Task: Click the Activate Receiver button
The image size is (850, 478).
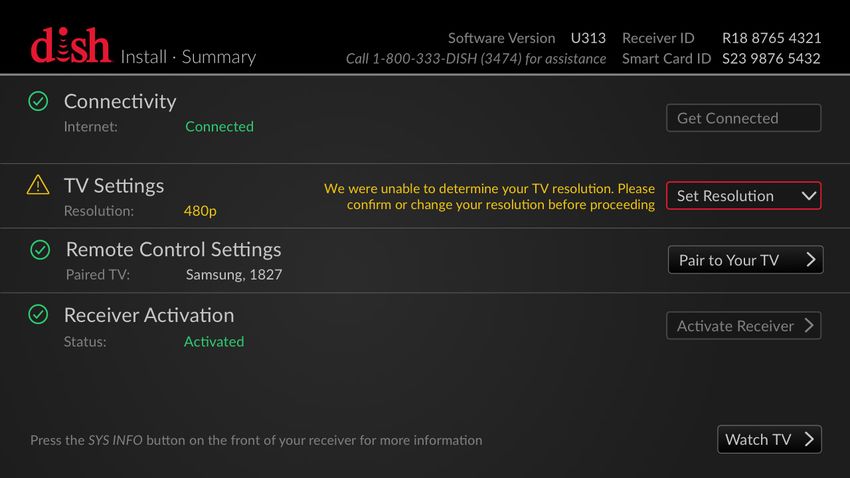Action: (744, 325)
